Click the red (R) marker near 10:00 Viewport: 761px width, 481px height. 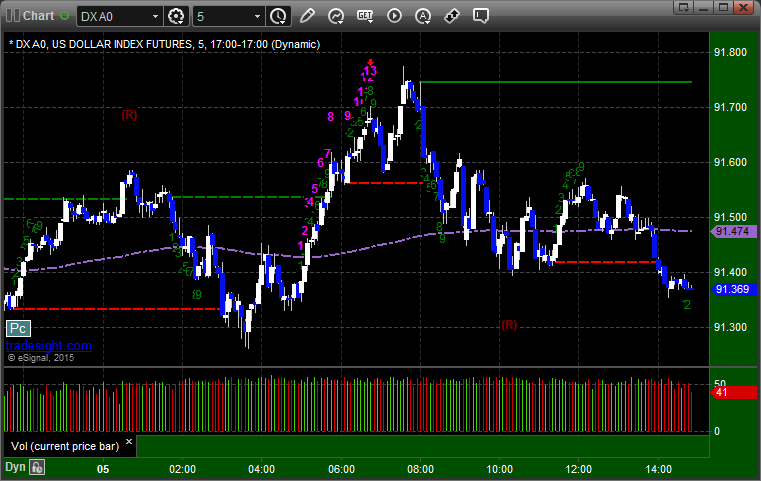coord(509,324)
